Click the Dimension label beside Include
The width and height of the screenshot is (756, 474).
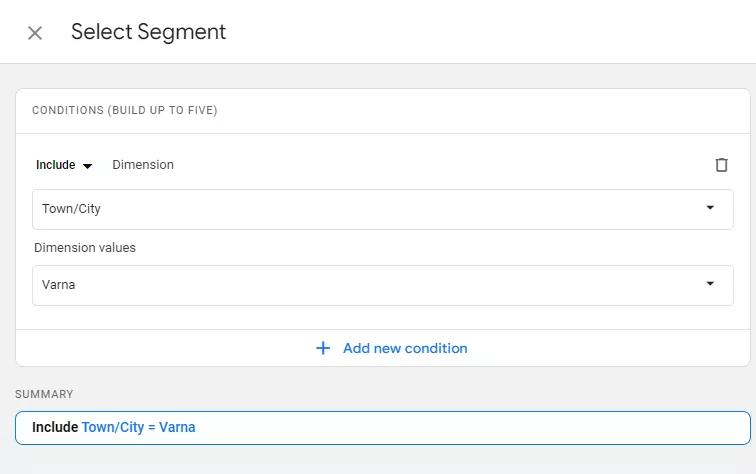tap(143, 165)
